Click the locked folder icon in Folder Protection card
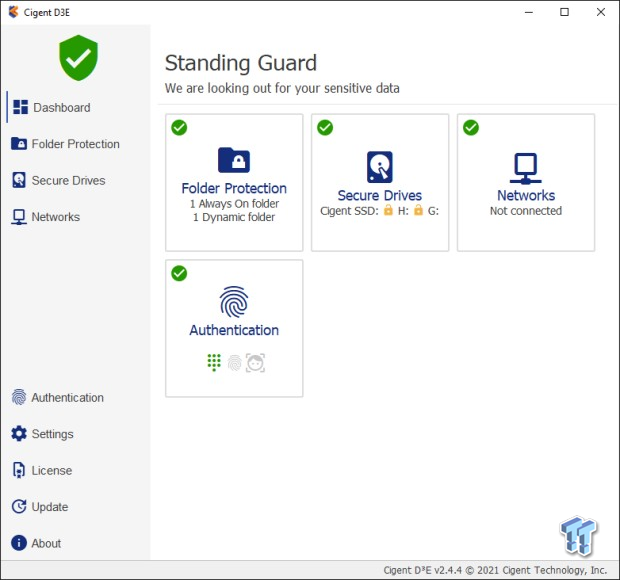 tap(234, 160)
